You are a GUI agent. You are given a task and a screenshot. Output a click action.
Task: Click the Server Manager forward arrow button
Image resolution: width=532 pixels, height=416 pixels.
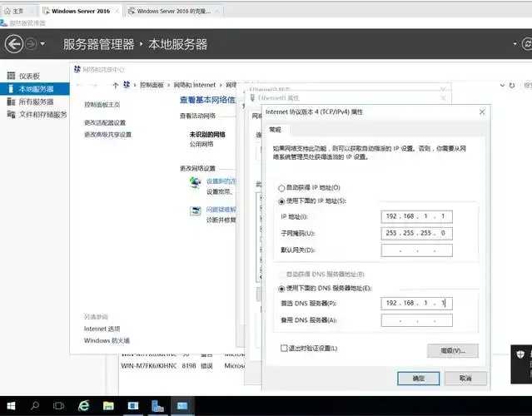click(x=31, y=44)
